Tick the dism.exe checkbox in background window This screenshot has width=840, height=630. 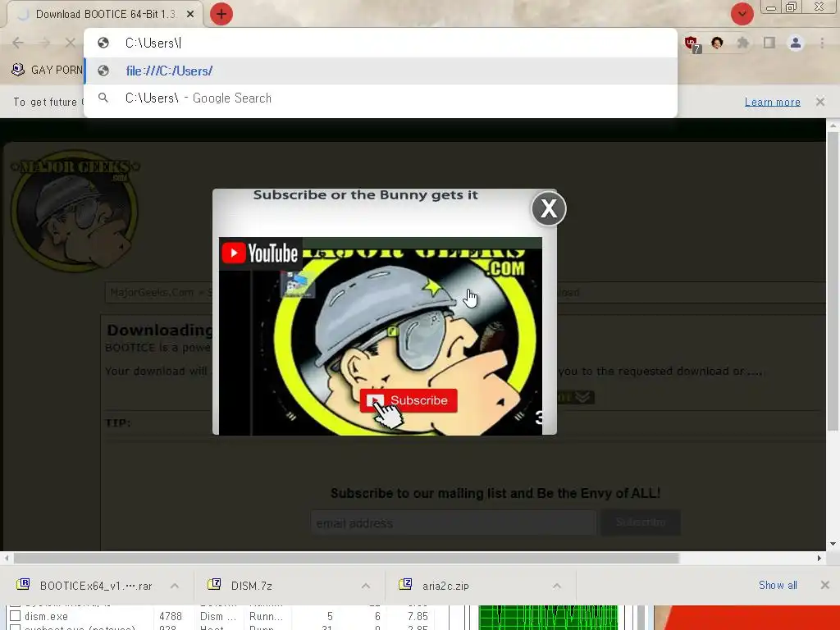click(16, 616)
